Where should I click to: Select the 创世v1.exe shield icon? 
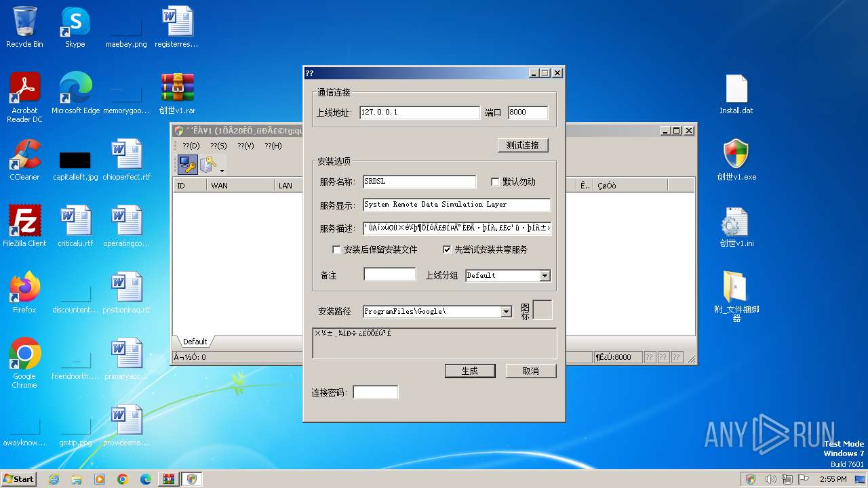point(736,160)
